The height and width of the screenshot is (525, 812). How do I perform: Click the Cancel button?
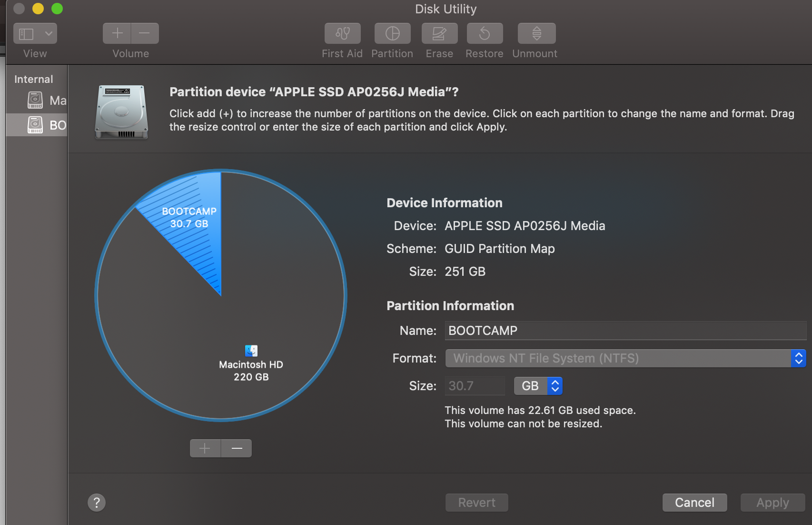(x=694, y=503)
